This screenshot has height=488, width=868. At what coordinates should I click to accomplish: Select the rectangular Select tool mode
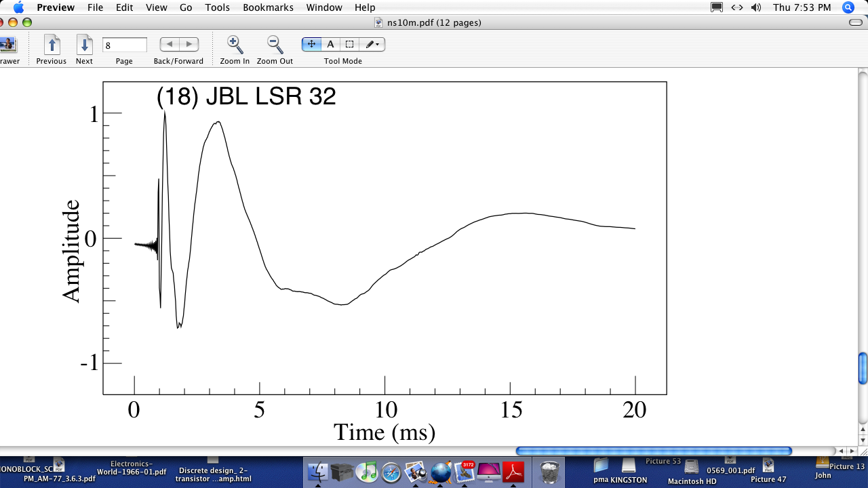tap(349, 44)
